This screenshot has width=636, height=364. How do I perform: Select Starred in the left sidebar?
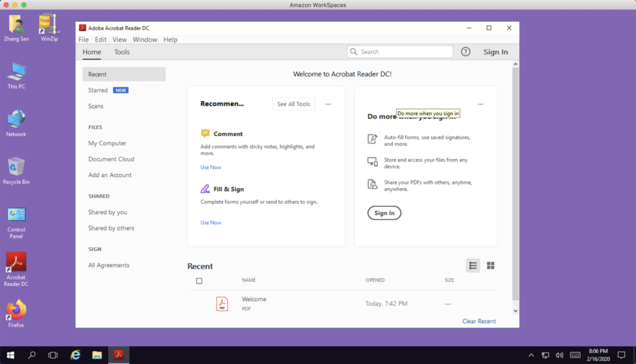(x=98, y=90)
